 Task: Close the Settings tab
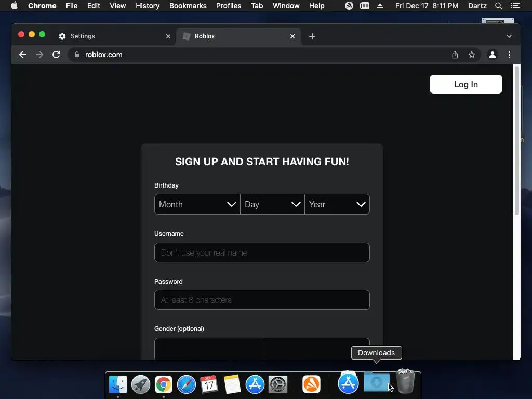point(168,36)
